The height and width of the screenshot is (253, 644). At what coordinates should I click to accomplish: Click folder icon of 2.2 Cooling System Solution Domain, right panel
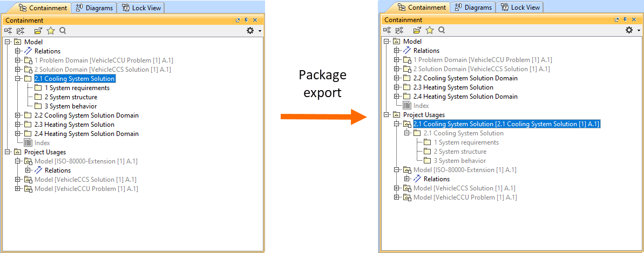click(407, 78)
